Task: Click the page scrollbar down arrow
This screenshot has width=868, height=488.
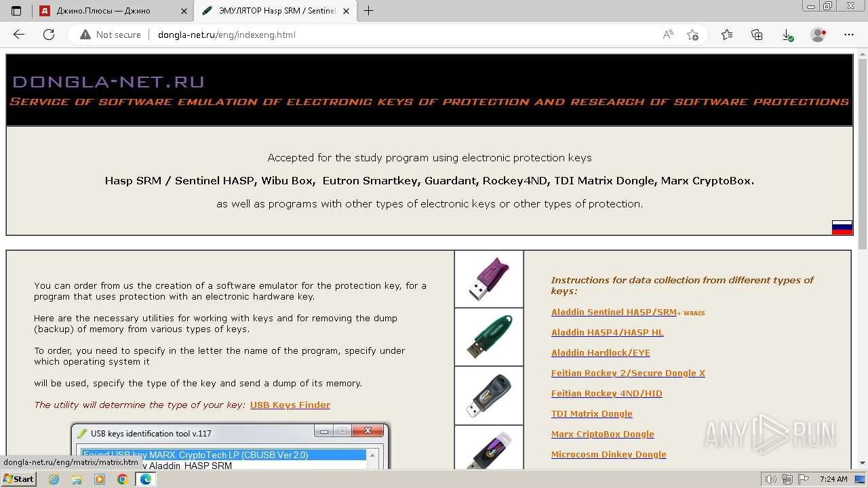Action: click(x=863, y=463)
